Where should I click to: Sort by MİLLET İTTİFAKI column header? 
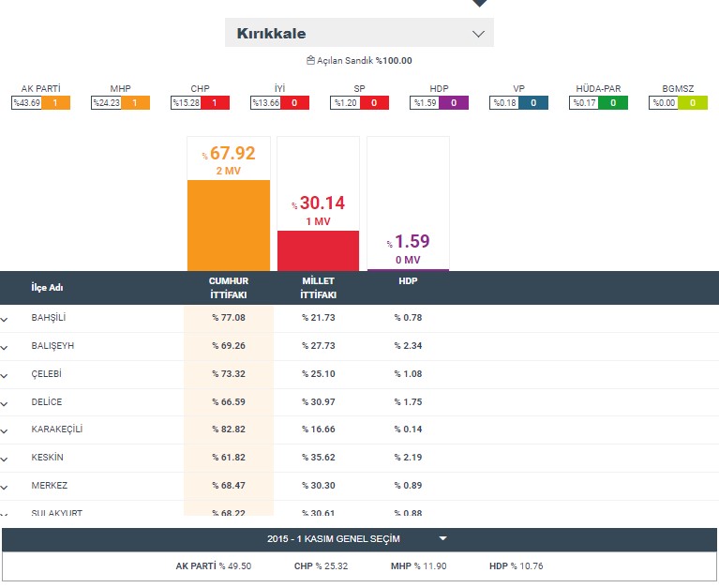(x=318, y=287)
